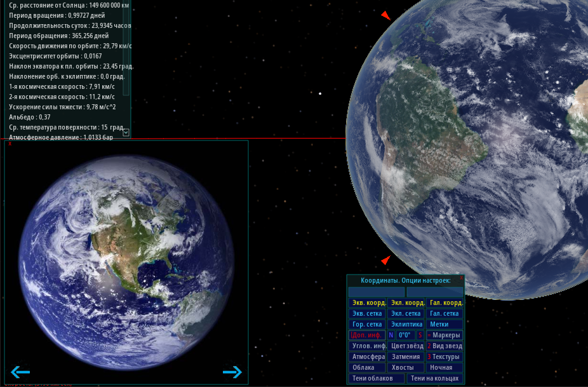Toggle Гал. сетка grid
This screenshot has height=387, width=588.
pos(444,313)
